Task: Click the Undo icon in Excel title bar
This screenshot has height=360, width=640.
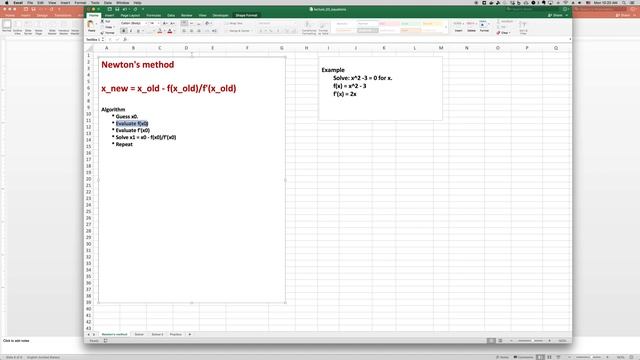Action: point(125,9)
